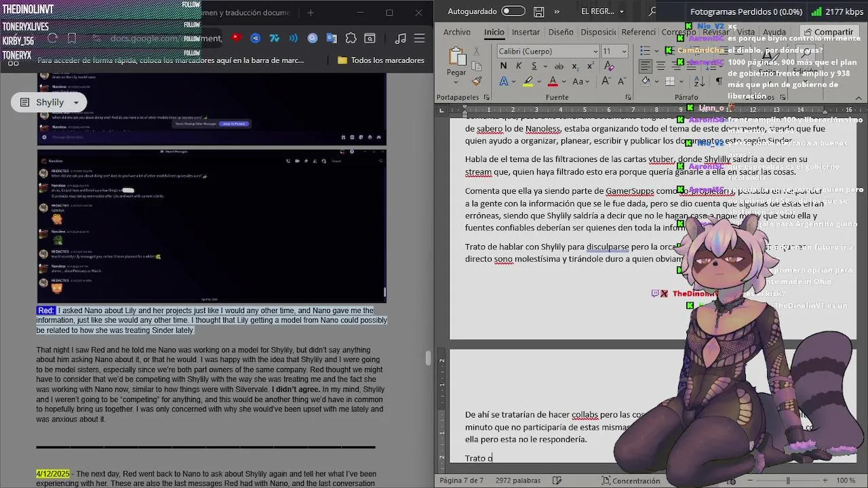Toggle subscript x₂
Screen dimensions: 868x488
tap(575, 66)
